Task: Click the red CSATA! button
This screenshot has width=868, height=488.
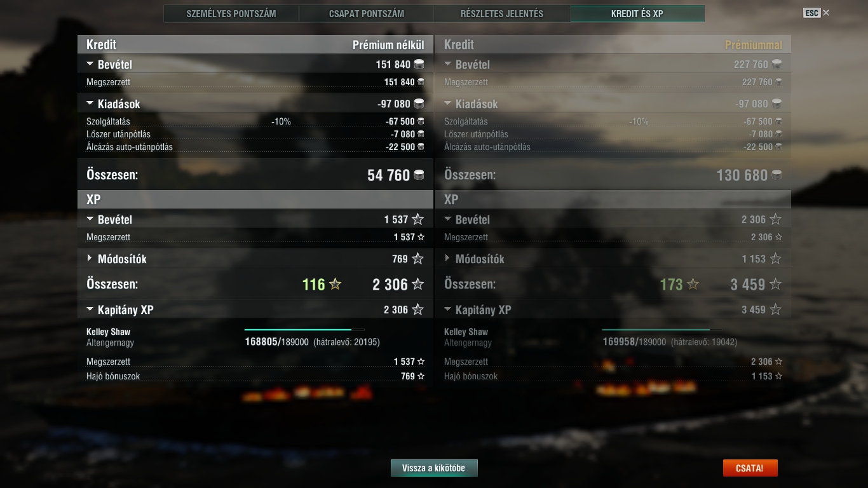Action: pos(750,468)
